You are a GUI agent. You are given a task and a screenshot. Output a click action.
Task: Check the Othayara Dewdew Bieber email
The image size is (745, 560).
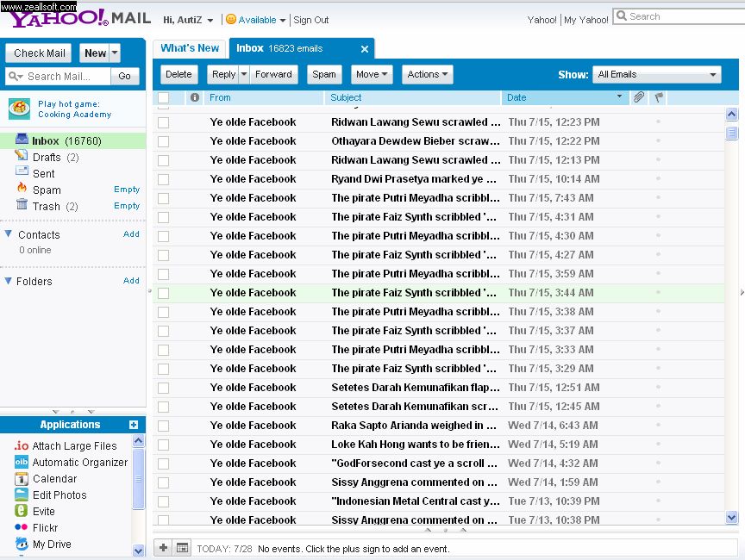(x=164, y=141)
